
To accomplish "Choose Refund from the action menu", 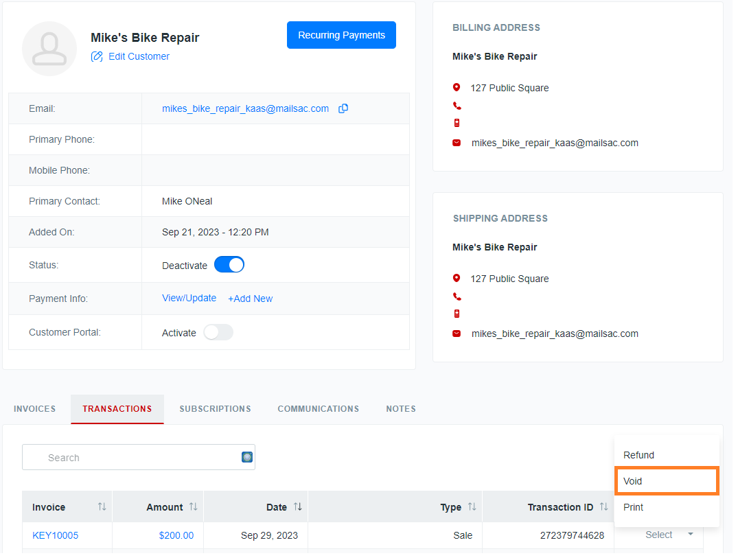I will [667, 456].
